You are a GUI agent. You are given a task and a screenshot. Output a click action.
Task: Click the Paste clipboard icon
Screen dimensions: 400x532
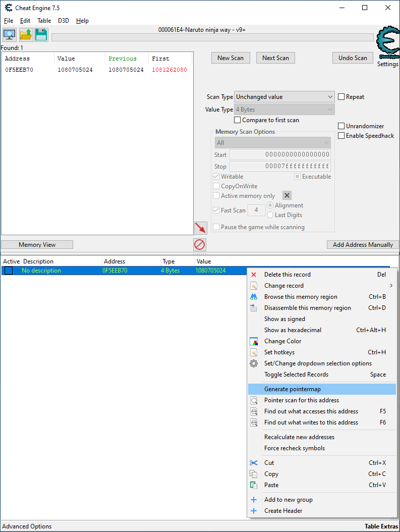click(254, 485)
